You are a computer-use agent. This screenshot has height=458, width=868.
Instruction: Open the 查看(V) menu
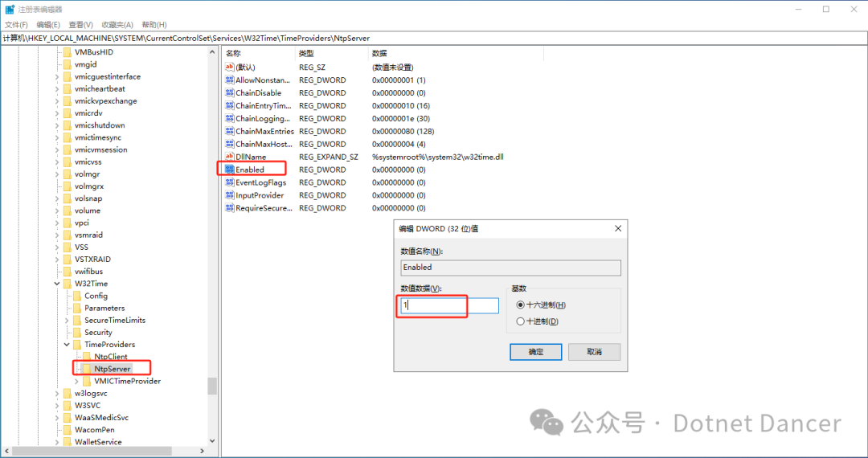(81, 24)
